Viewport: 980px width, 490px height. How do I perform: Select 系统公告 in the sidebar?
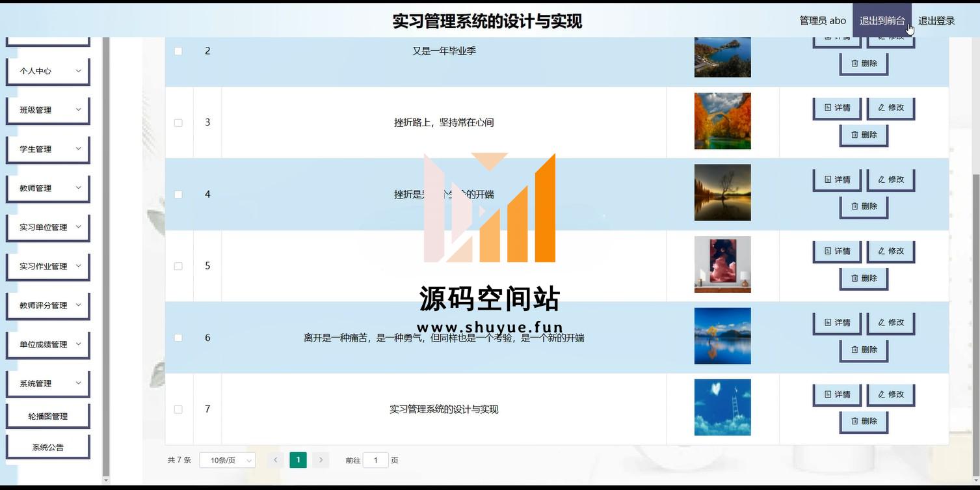coord(48,448)
